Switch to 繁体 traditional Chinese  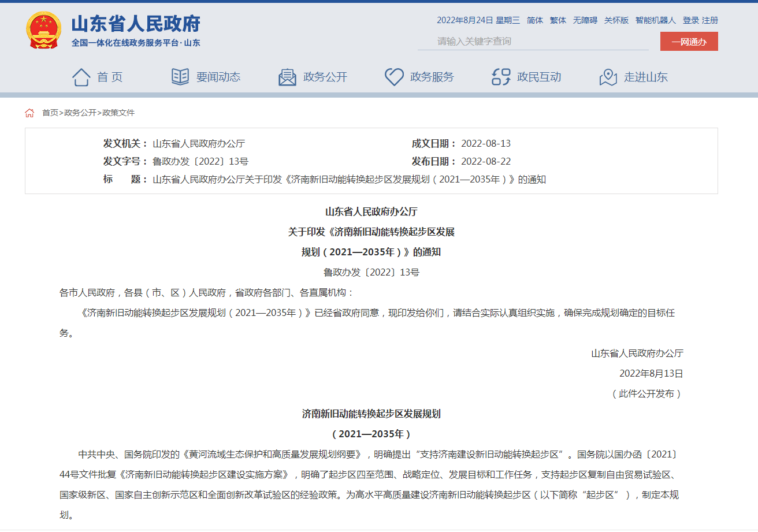coord(558,20)
